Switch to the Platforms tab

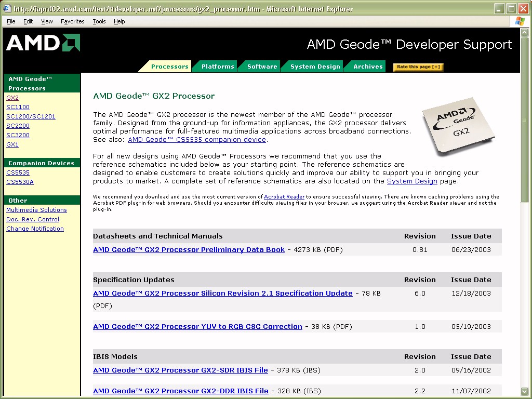click(217, 66)
